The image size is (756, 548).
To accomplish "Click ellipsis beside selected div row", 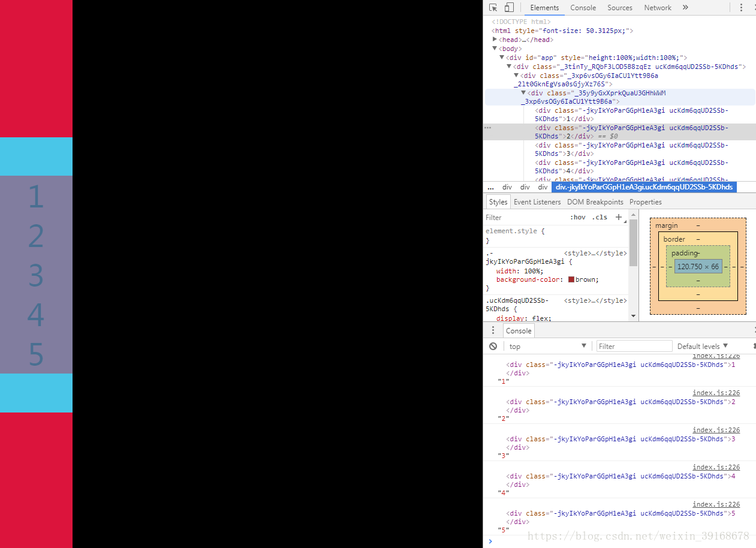I will (x=487, y=128).
